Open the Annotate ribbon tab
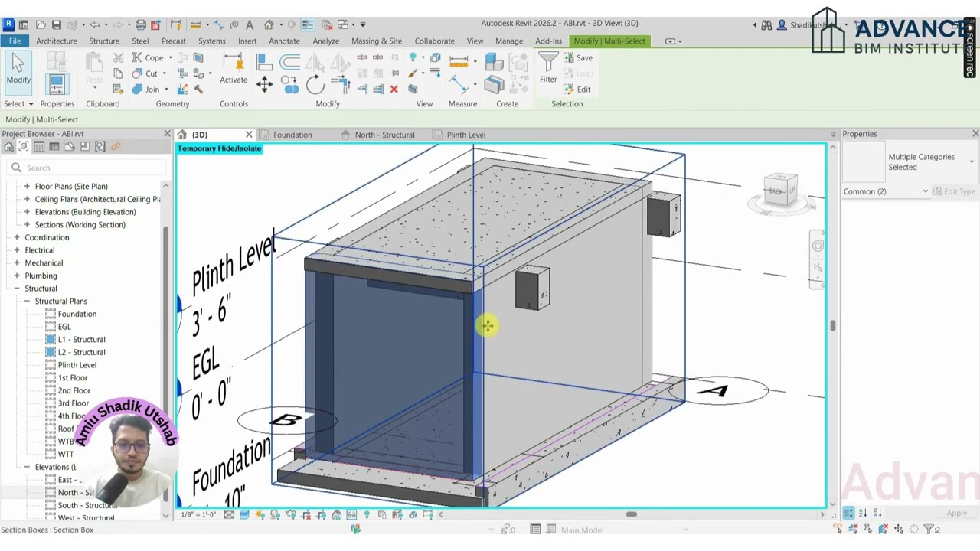 284,41
